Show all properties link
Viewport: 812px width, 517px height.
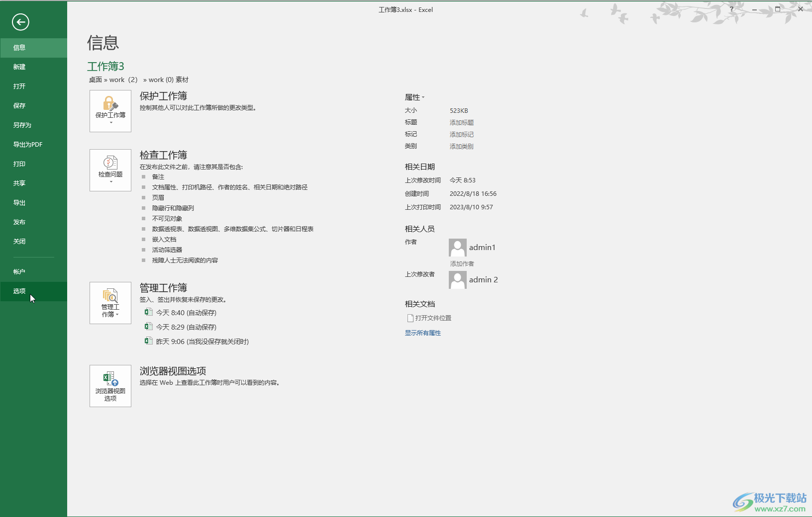point(422,333)
